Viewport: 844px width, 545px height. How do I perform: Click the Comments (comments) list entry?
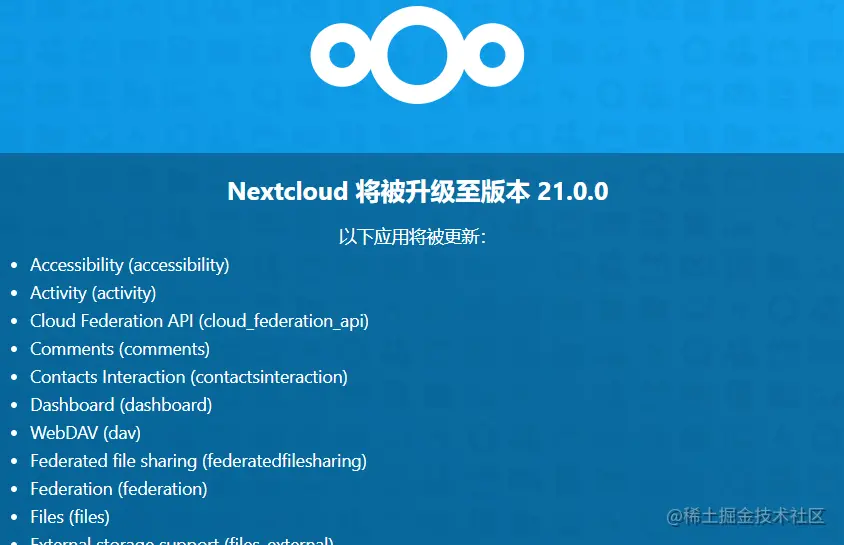(x=120, y=349)
